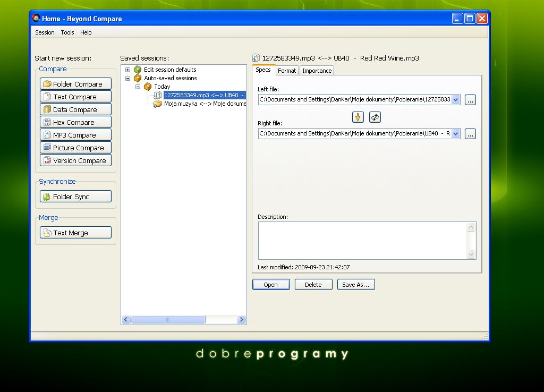The image size is (544, 392).
Task: Click the Moja muzyka folder session icon
Action: 157,104
